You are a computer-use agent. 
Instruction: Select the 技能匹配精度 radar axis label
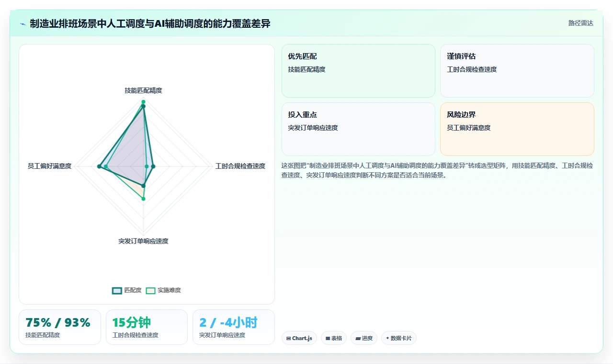click(x=143, y=90)
